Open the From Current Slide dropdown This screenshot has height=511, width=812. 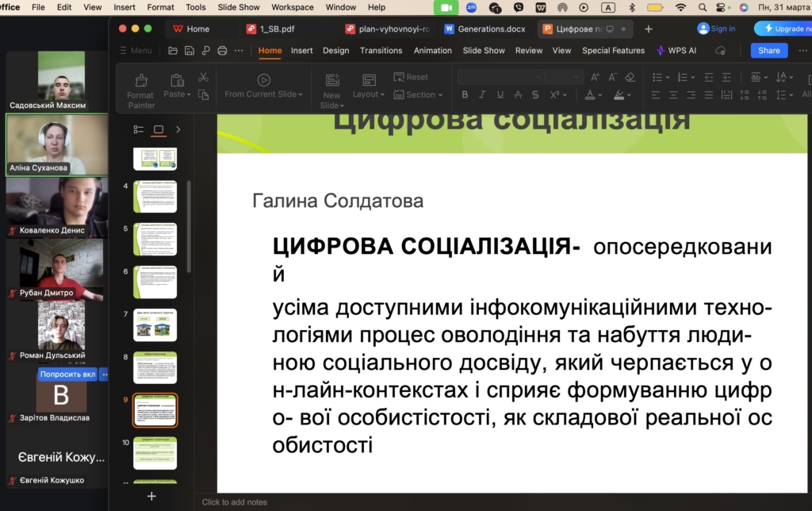click(x=263, y=94)
